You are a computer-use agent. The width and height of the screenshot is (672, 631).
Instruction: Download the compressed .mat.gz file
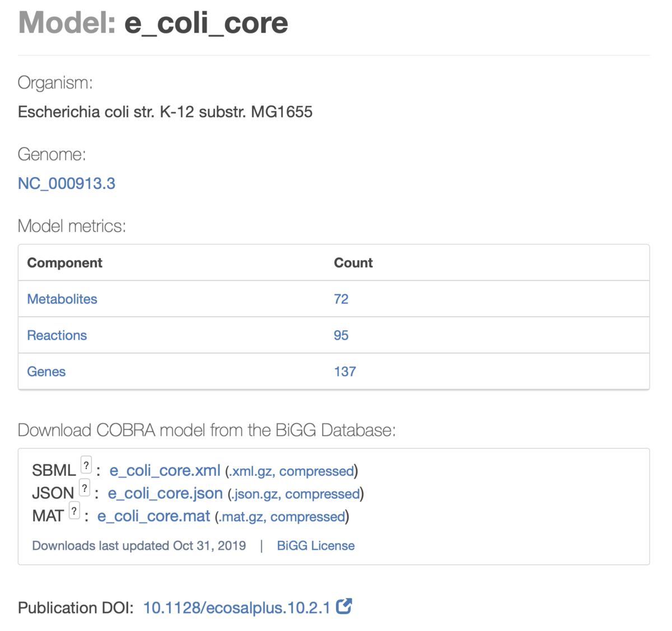pos(282,517)
